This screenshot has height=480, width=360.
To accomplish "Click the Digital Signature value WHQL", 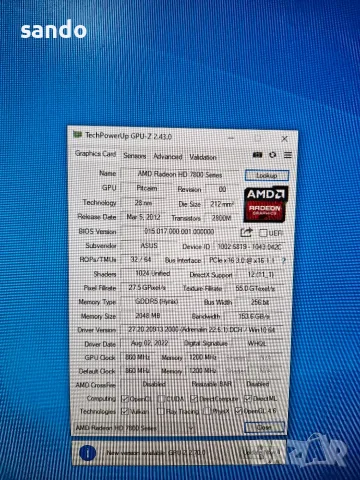I will pyautogui.click(x=257, y=344).
